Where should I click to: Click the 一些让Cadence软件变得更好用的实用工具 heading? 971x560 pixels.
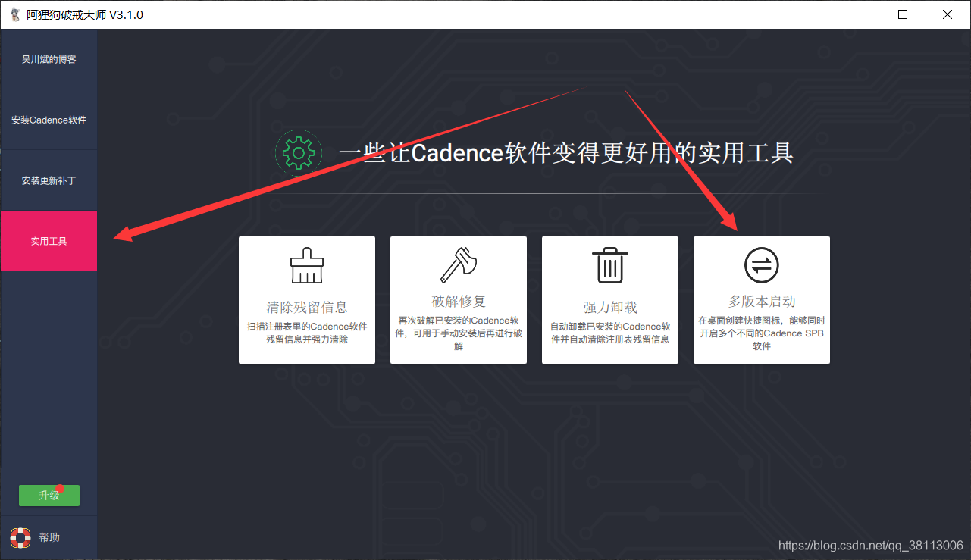click(566, 153)
